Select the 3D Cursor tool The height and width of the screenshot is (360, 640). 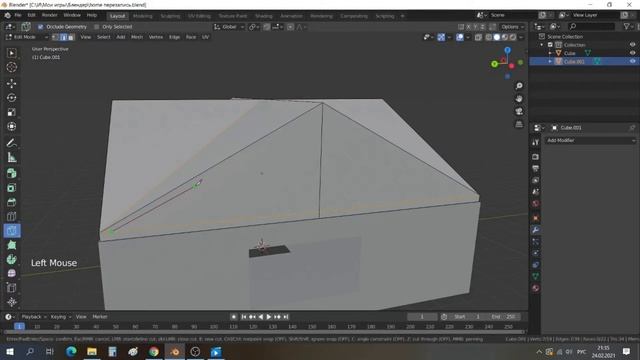coord(11,67)
